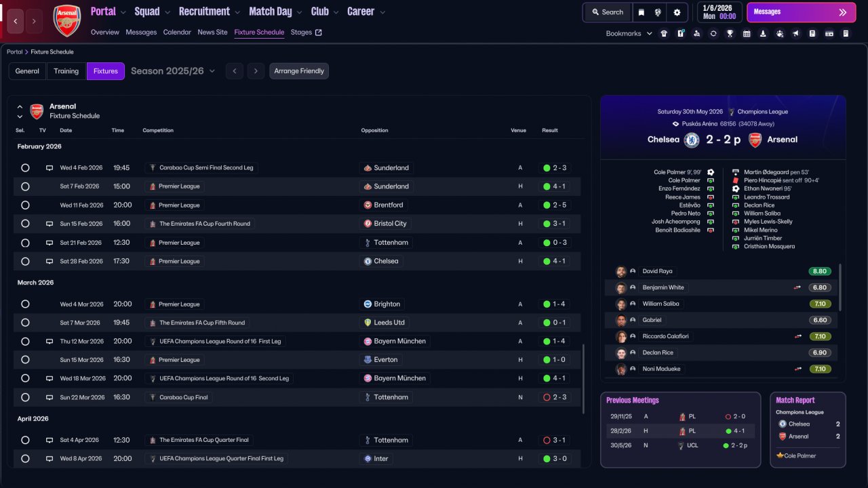
Task: Click the external link icon next to Stages
Action: pos(319,33)
